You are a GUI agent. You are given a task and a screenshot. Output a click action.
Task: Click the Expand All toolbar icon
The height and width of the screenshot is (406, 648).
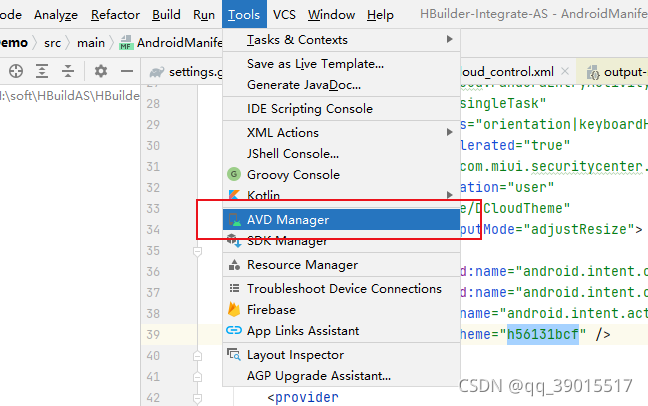point(42,71)
